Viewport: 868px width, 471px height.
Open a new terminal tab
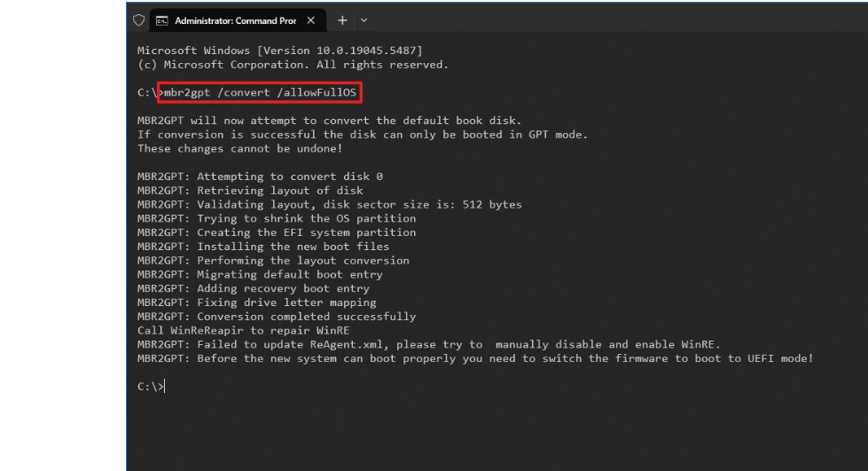342,20
